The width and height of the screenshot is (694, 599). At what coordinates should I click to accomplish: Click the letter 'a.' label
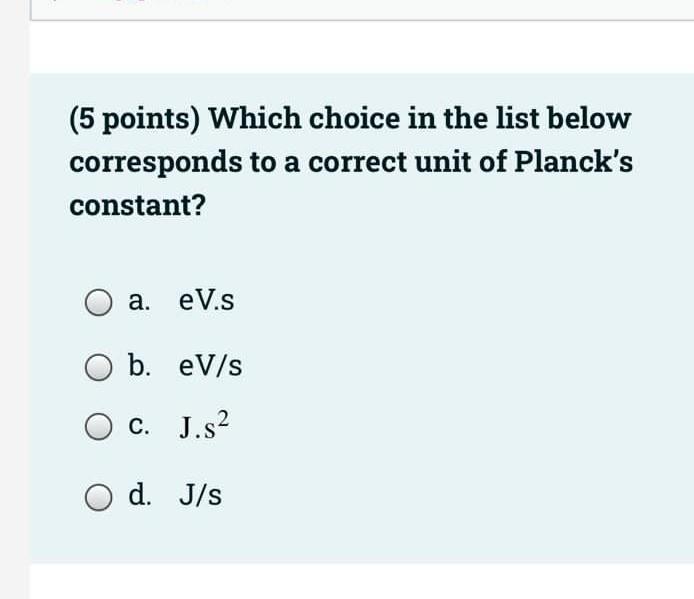pyautogui.click(x=139, y=301)
